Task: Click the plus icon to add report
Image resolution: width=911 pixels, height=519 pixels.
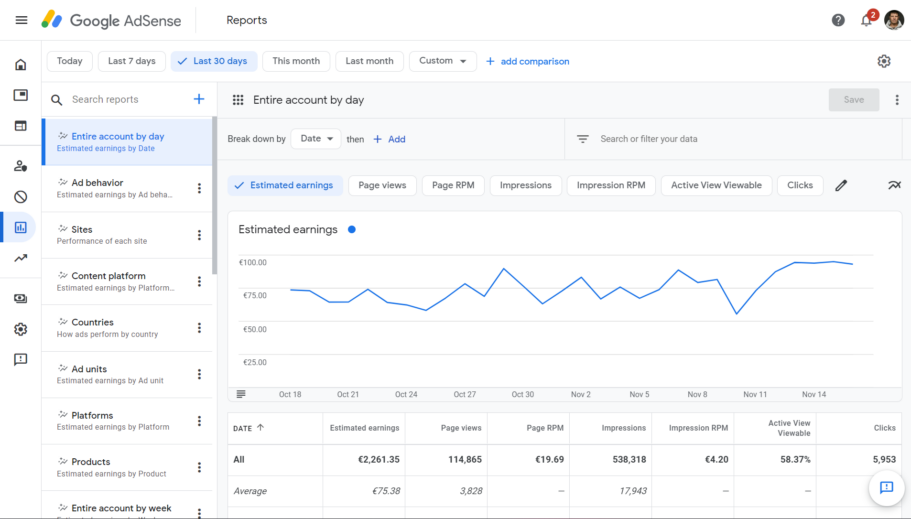Action: pyautogui.click(x=199, y=99)
